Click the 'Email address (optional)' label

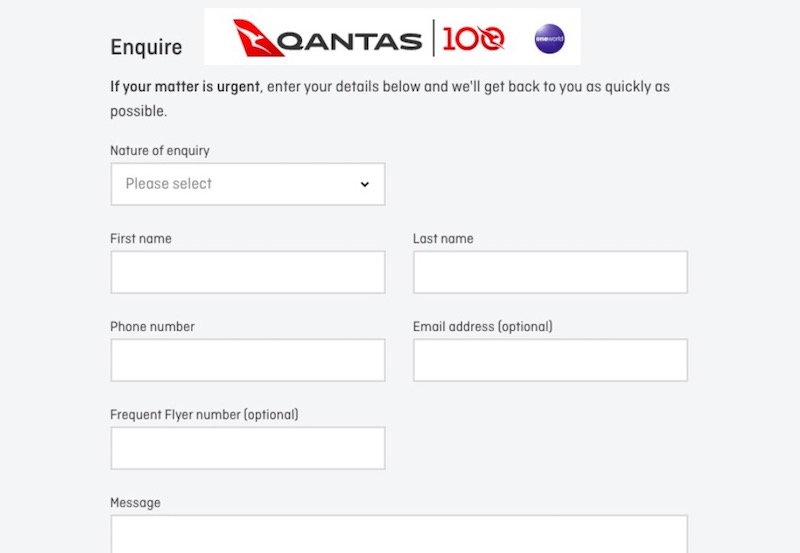click(x=482, y=327)
